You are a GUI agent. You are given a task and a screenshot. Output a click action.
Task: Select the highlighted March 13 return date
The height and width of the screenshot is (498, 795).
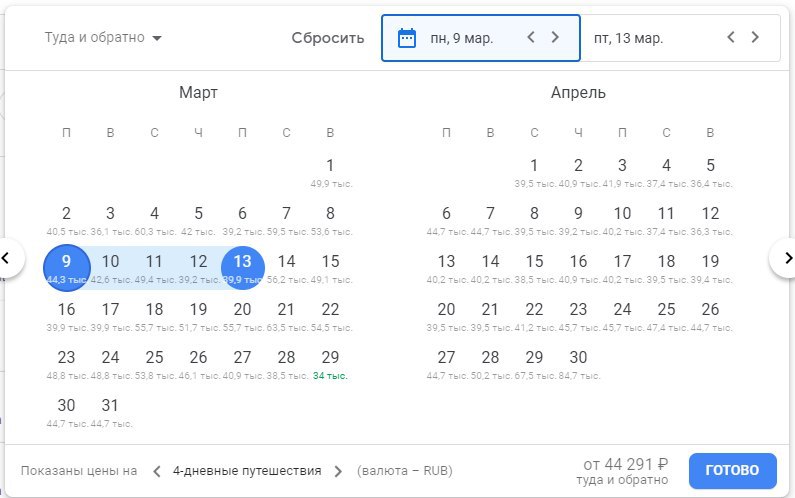242,266
